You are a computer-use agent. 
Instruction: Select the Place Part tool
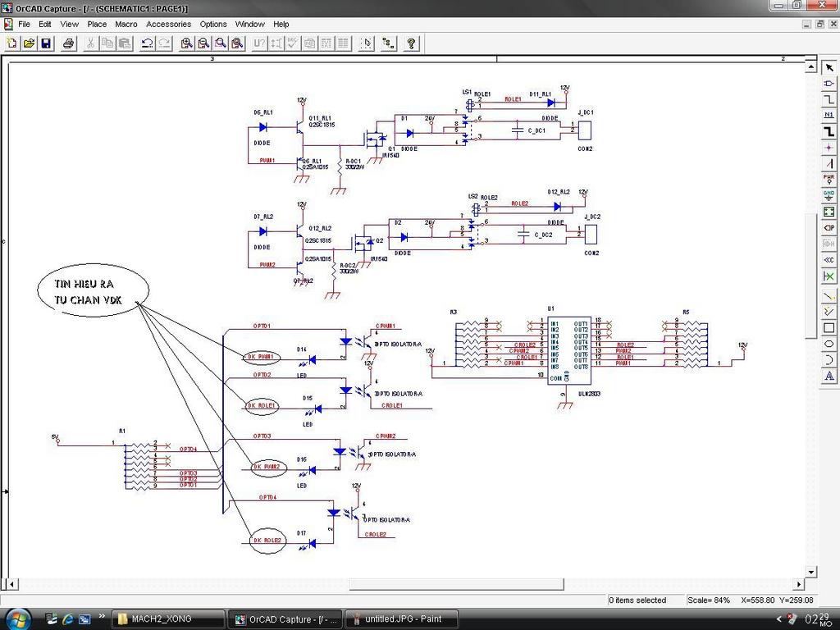[x=829, y=84]
